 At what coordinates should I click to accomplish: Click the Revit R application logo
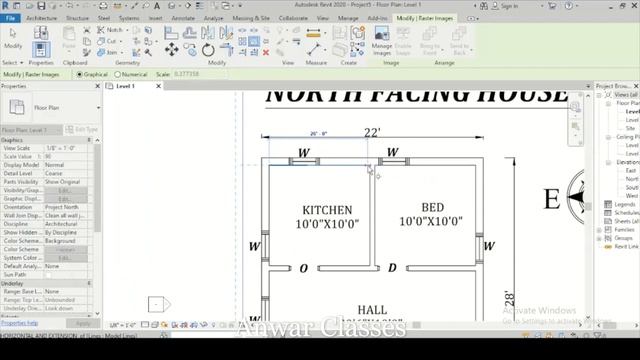tap(5, 6)
